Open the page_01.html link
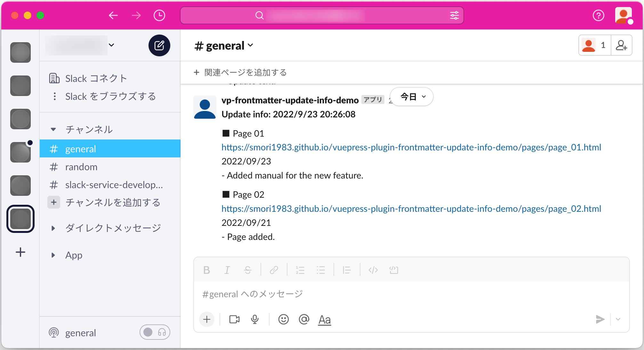This screenshot has height=350, width=644. click(411, 147)
